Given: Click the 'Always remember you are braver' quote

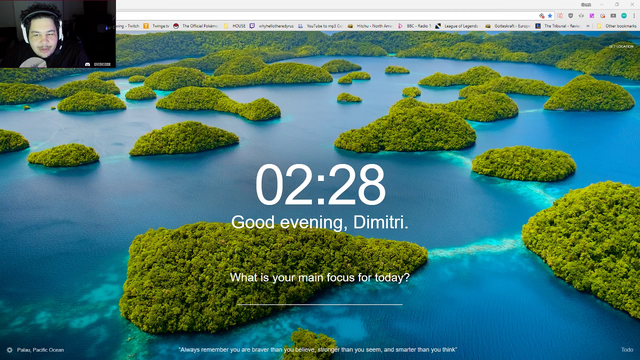Looking at the screenshot, I should click(318, 350).
